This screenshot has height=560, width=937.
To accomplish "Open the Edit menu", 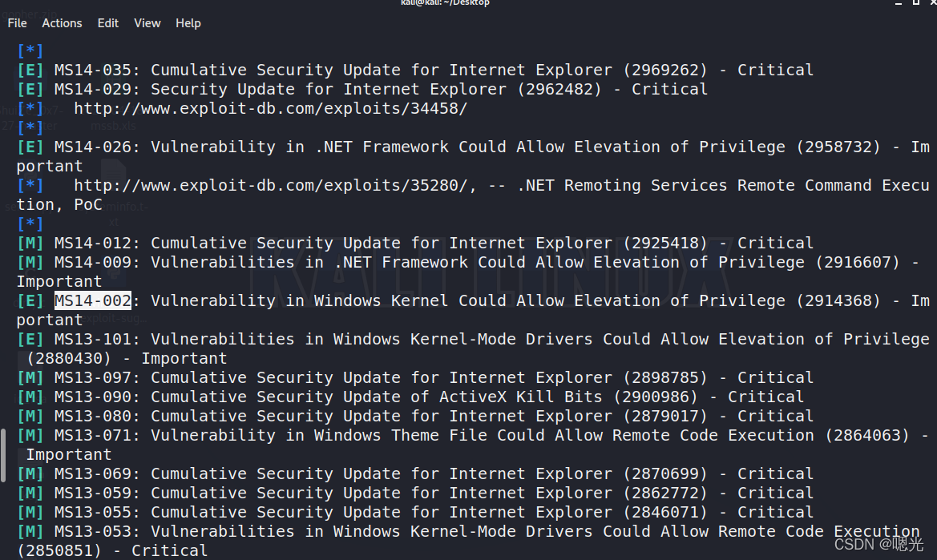I will click(x=108, y=23).
